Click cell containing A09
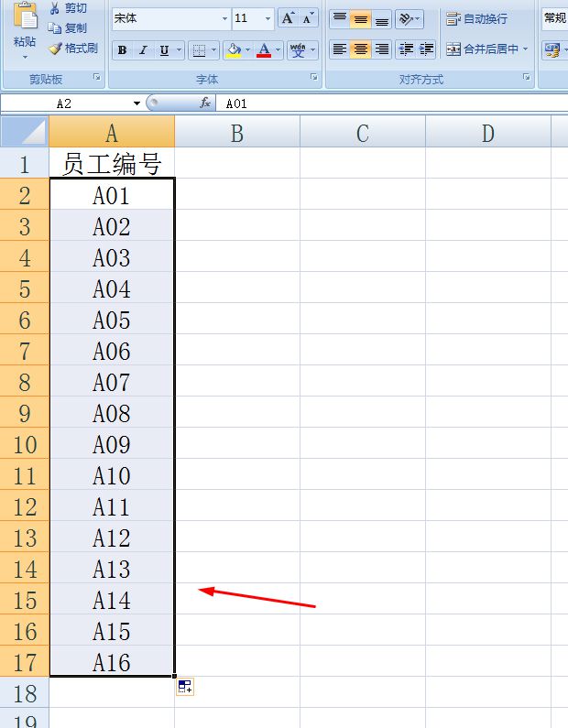 (112, 443)
